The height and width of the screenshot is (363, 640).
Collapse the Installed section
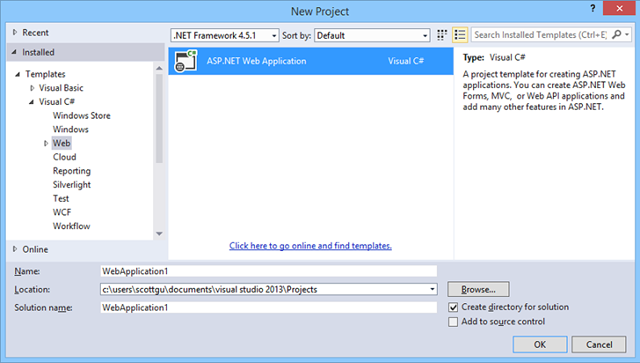pyautogui.click(x=15, y=52)
